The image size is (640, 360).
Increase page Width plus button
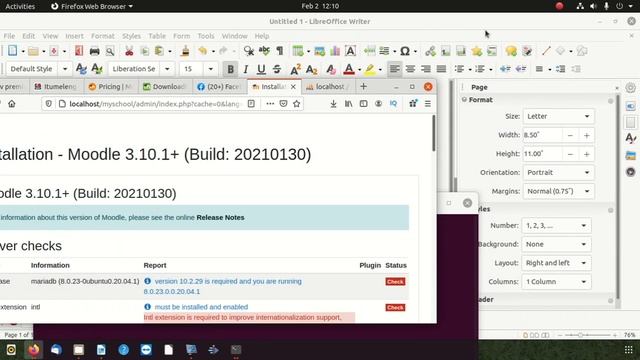587,135
